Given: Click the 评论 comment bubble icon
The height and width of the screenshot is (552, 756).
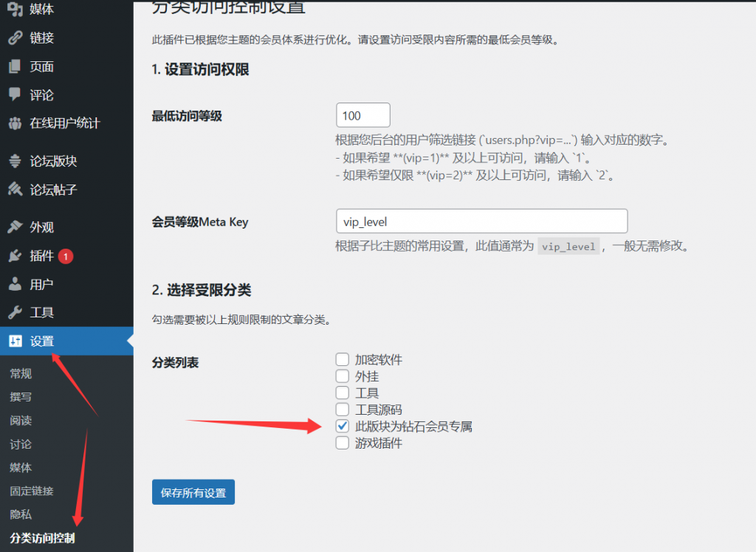Looking at the screenshot, I should [15, 94].
